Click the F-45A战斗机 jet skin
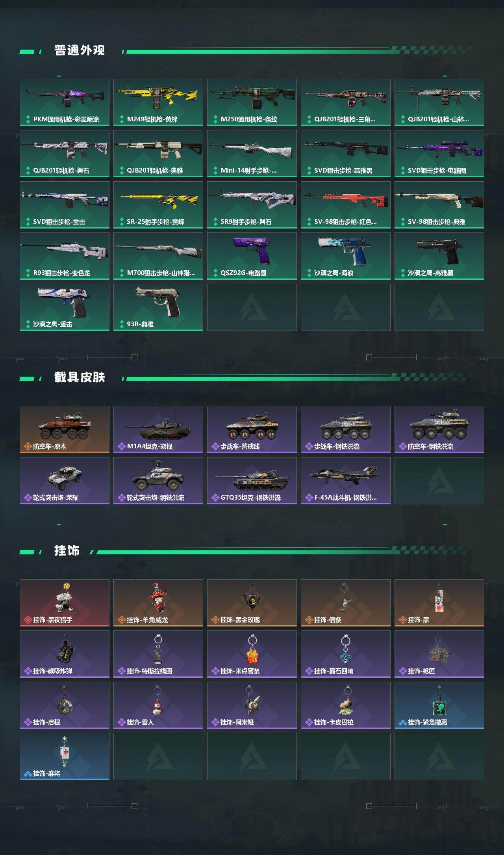This screenshot has width=504, height=855. (346, 481)
